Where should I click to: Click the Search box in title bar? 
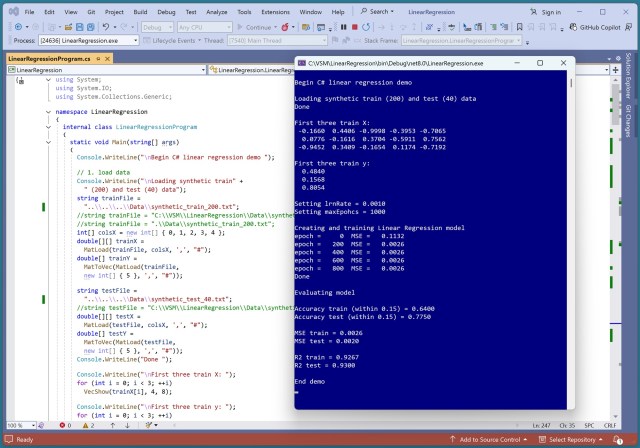(378, 11)
